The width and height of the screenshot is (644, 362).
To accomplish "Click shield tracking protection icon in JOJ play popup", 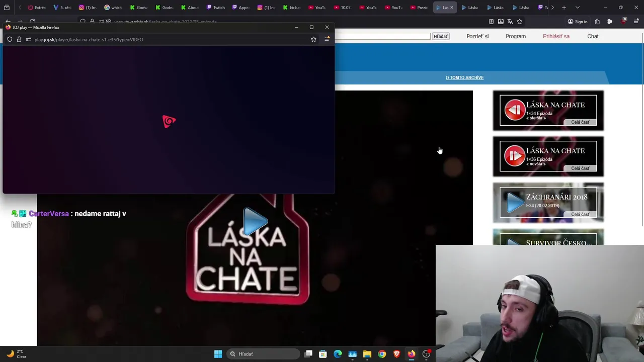I will pyautogui.click(x=10, y=39).
